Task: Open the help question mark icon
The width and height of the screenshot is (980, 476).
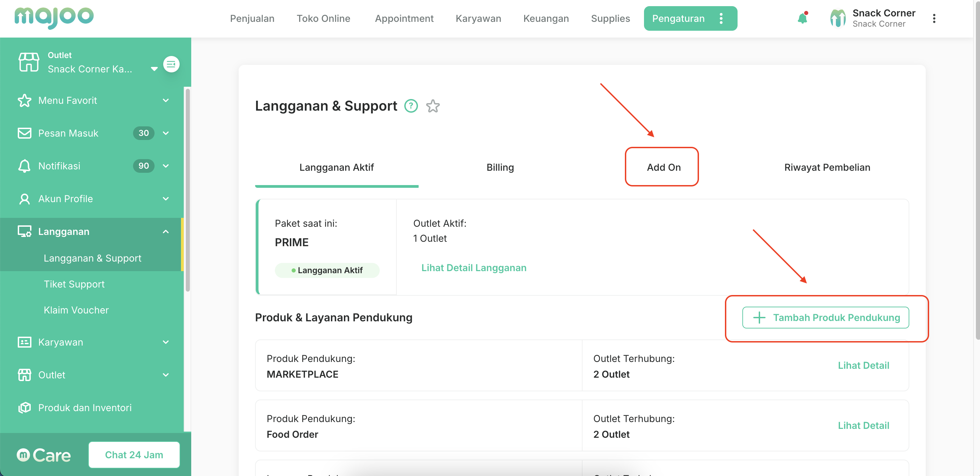Action: (x=411, y=106)
